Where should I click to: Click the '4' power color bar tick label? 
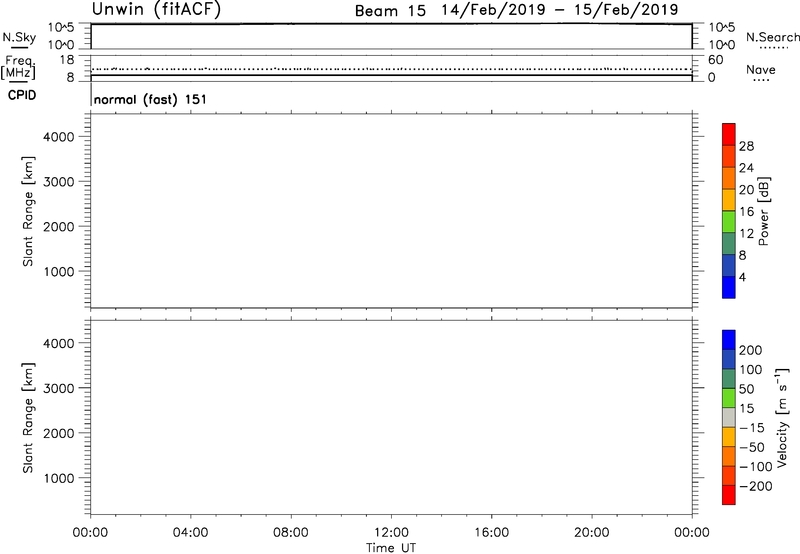point(742,277)
